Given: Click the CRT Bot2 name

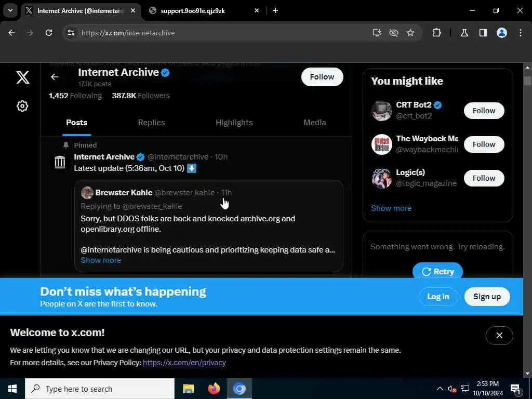Looking at the screenshot, I should pos(414,105).
